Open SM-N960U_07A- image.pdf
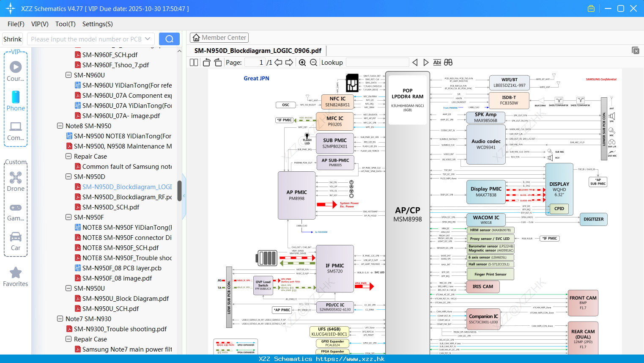644x363 pixels. pyautogui.click(x=121, y=115)
